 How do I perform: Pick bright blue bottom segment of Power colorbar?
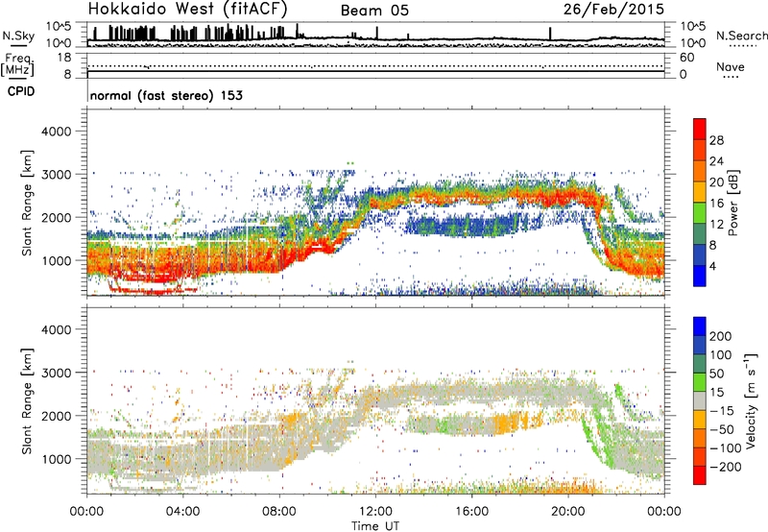(700, 276)
